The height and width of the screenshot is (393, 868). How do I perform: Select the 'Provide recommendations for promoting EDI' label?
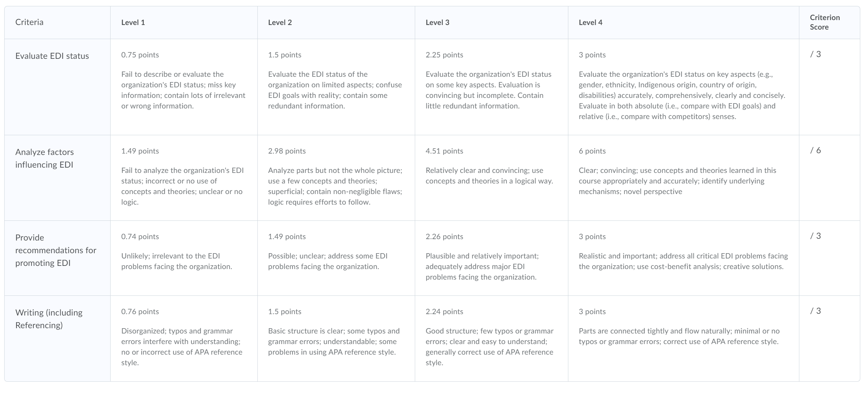point(56,250)
